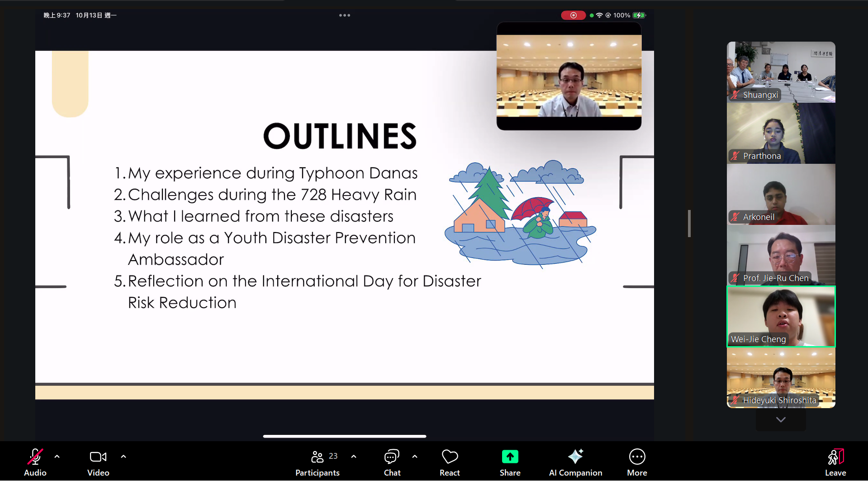
Task: Expand the Chat options arrow
Action: point(415,457)
